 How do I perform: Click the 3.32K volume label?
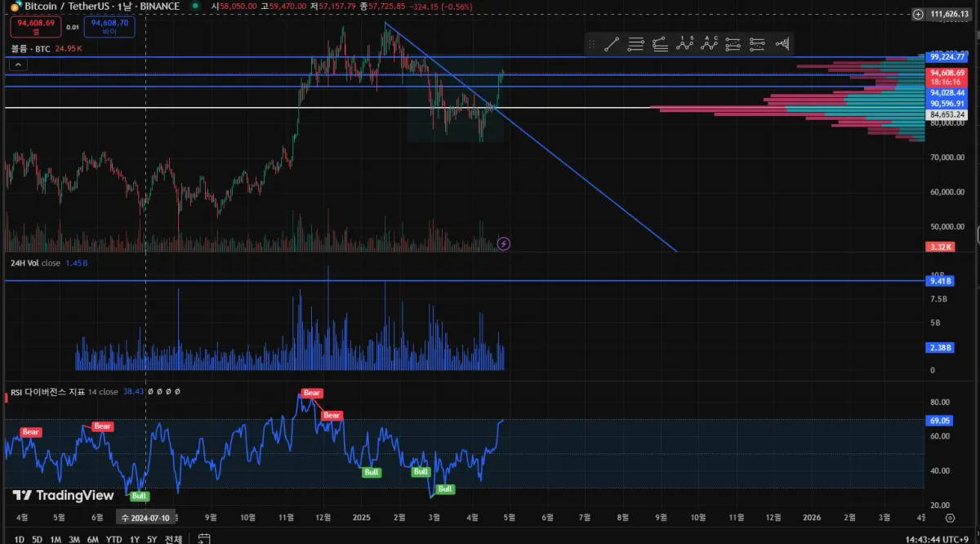939,247
